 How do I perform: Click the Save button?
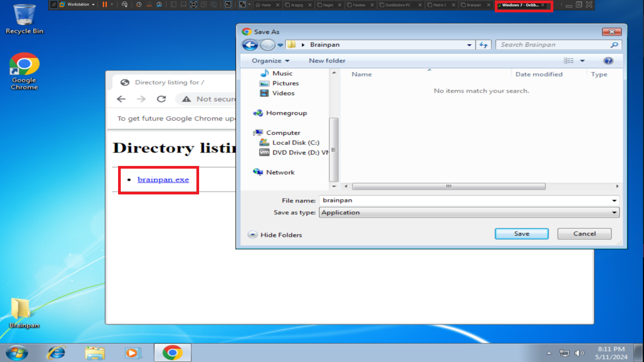[x=522, y=234]
